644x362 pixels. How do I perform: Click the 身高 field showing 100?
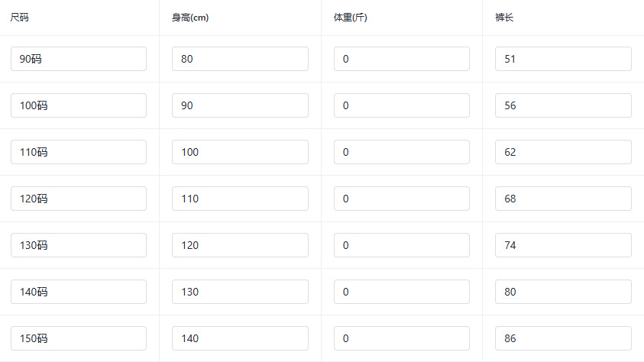[x=240, y=152]
